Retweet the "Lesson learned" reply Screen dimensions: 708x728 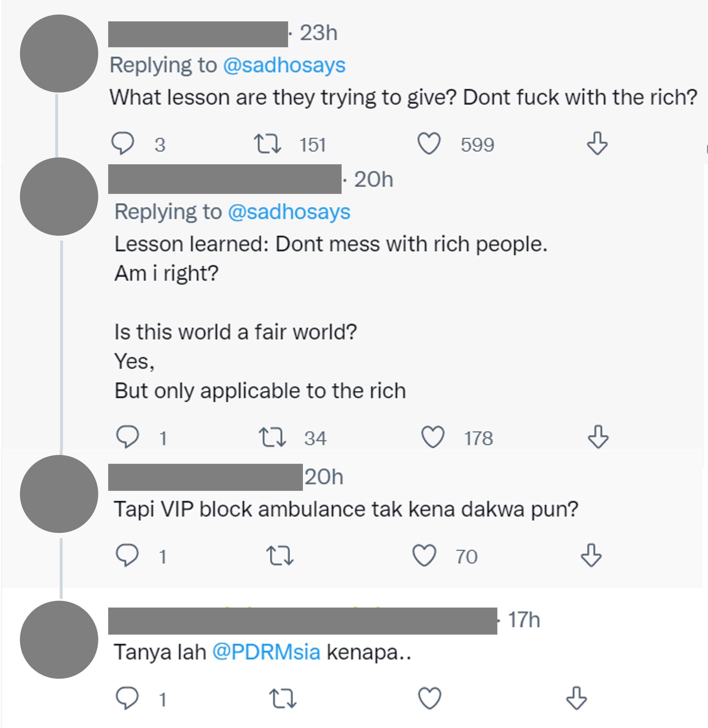272,438
